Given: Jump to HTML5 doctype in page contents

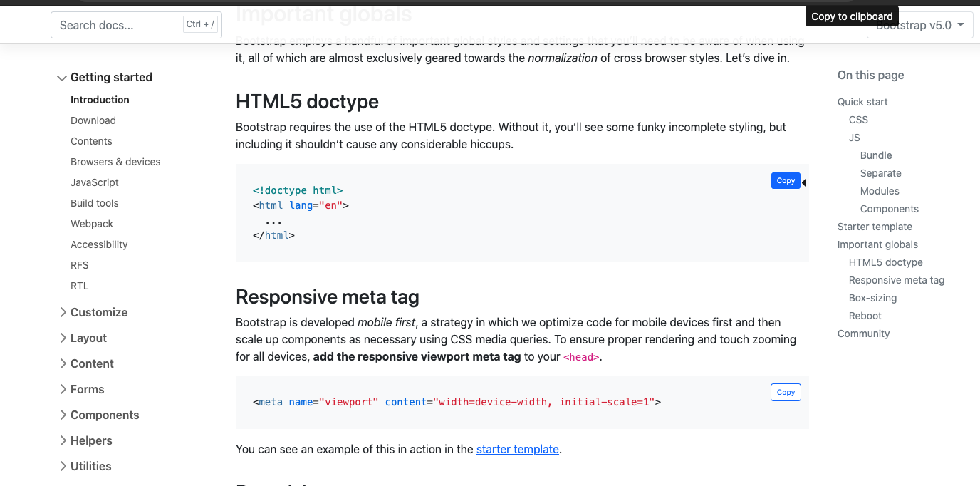Looking at the screenshot, I should coord(886,262).
